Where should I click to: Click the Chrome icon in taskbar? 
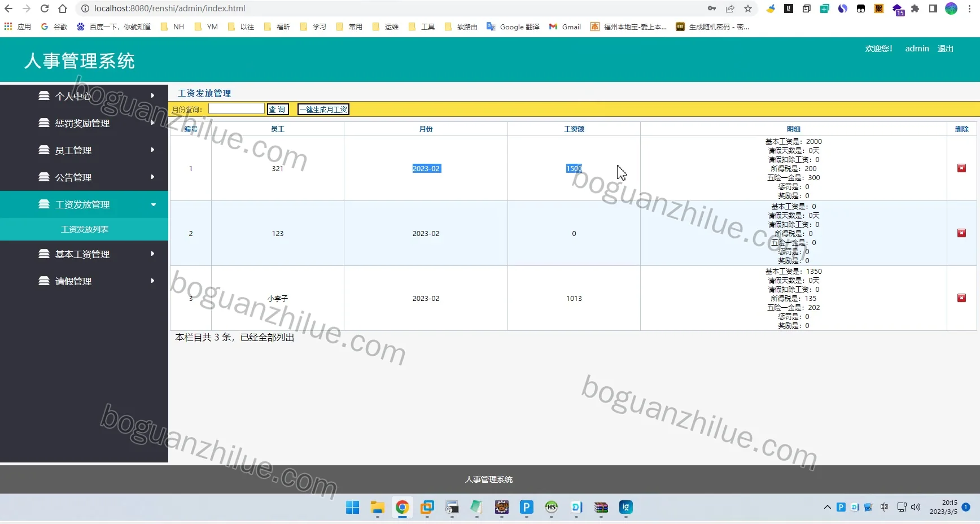point(403,508)
